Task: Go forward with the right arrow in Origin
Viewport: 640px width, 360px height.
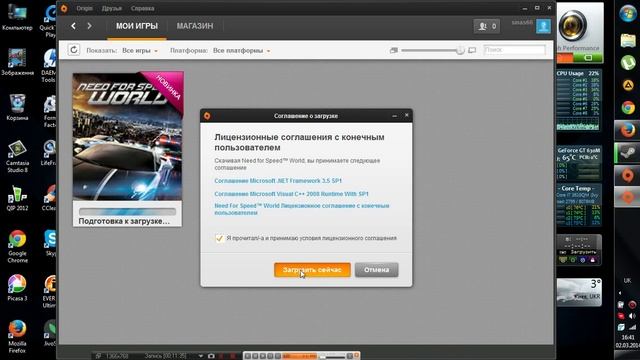Action: click(x=89, y=26)
